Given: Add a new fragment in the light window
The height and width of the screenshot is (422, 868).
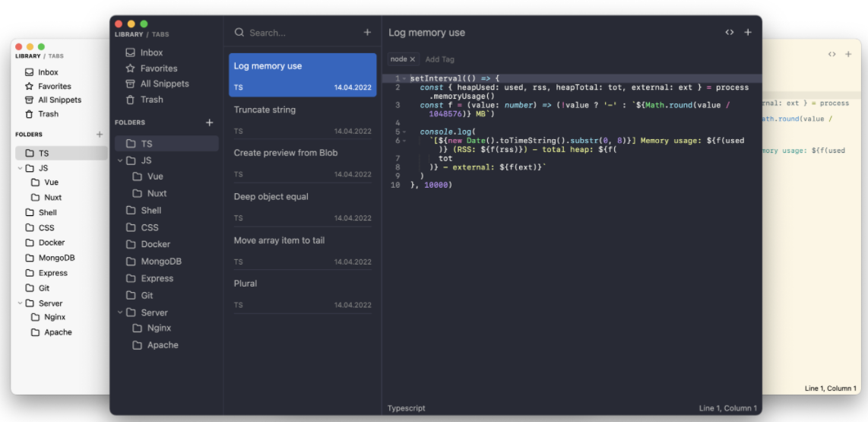Looking at the screenshot, I should coord(848,54).
